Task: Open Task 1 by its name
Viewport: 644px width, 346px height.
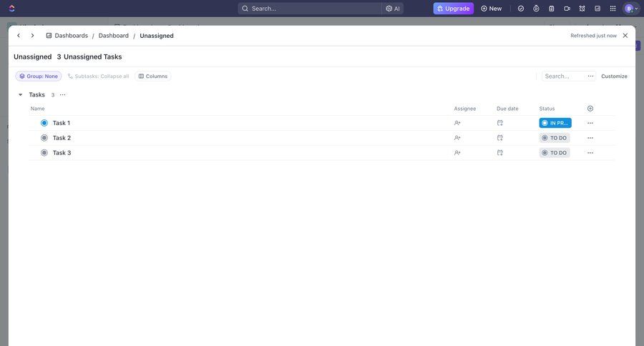Action: click(62, 123)
